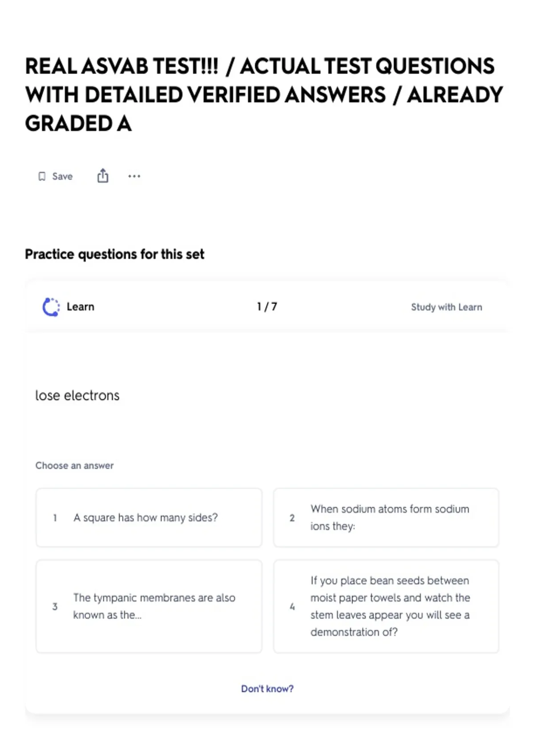Click the Learn mode label

81,307
